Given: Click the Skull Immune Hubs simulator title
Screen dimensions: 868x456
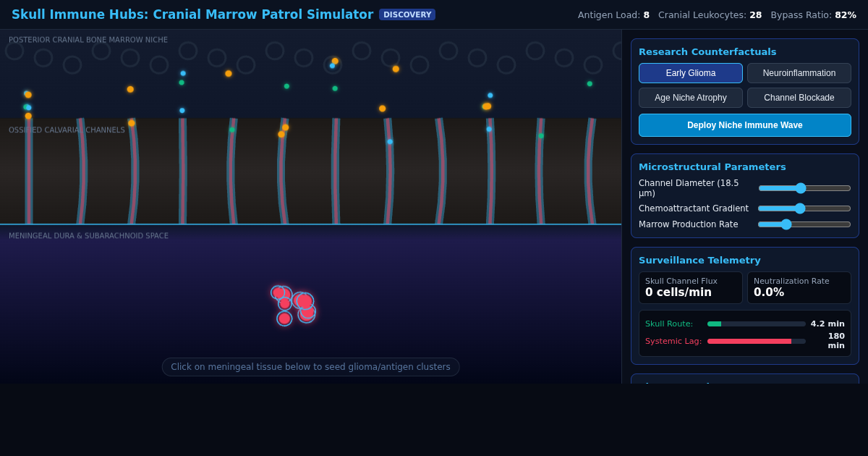Looking at the screenshot, I should point(192,14).
